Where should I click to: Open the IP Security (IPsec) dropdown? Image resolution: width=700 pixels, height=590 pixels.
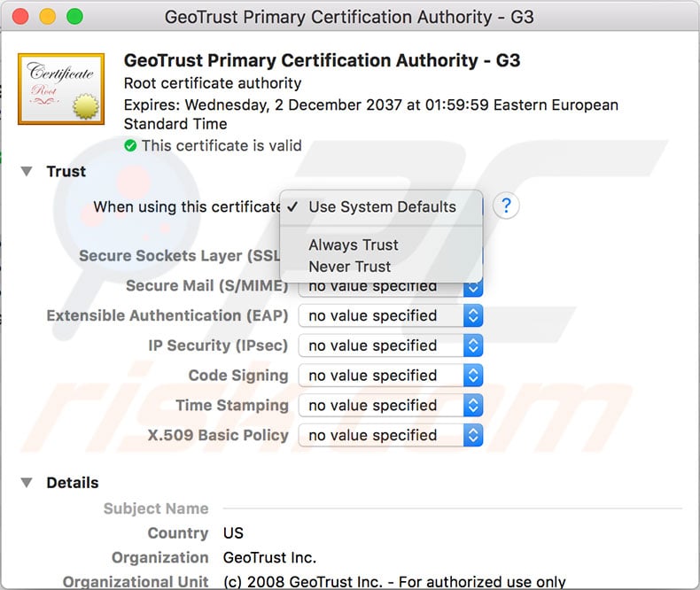[391, 345]
